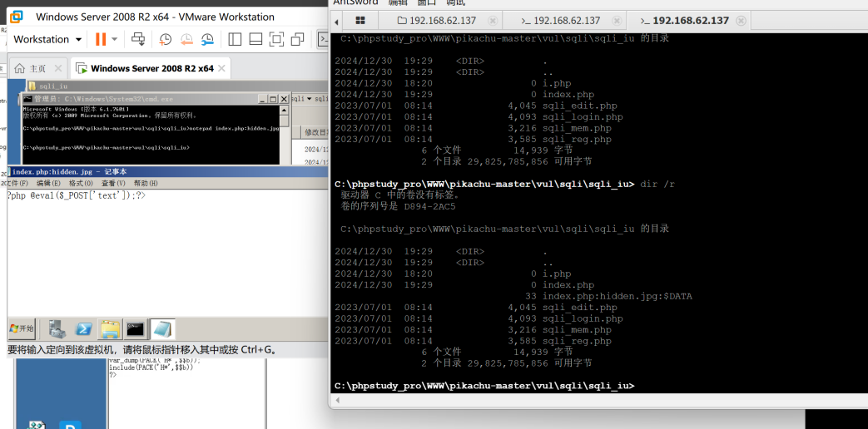
Task: Take a snapshot with the clock-plus icon
Action: click(x=165, y=39)
